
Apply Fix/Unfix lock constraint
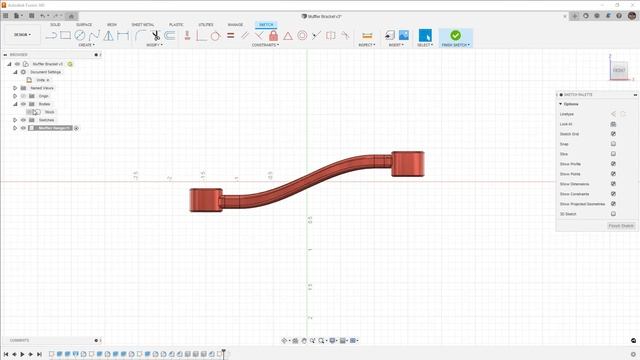tap(273, 36)
